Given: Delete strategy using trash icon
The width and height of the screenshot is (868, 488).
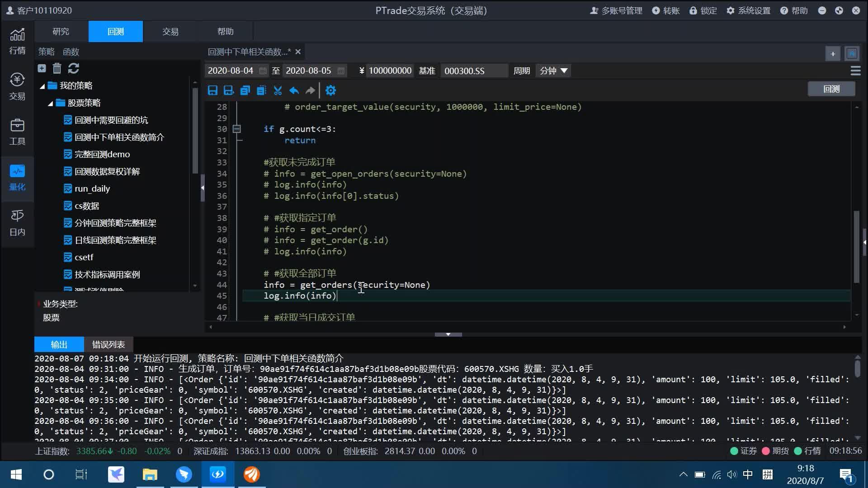Looking at the screenshot, I should (x=57, y=68).
